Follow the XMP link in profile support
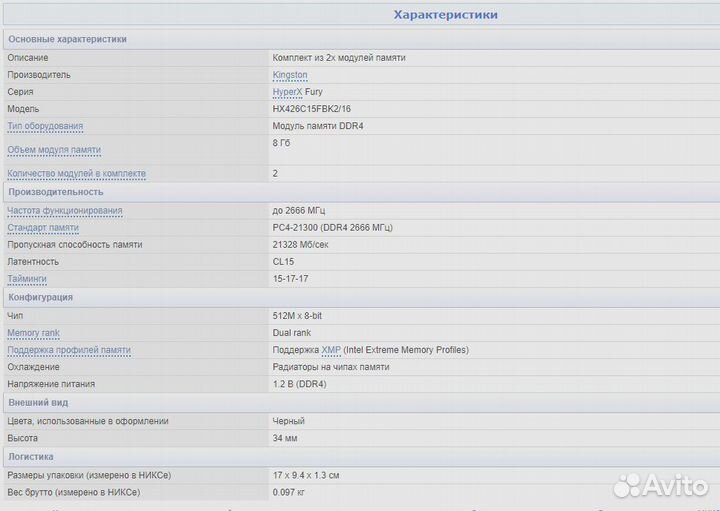 [331, 350]
